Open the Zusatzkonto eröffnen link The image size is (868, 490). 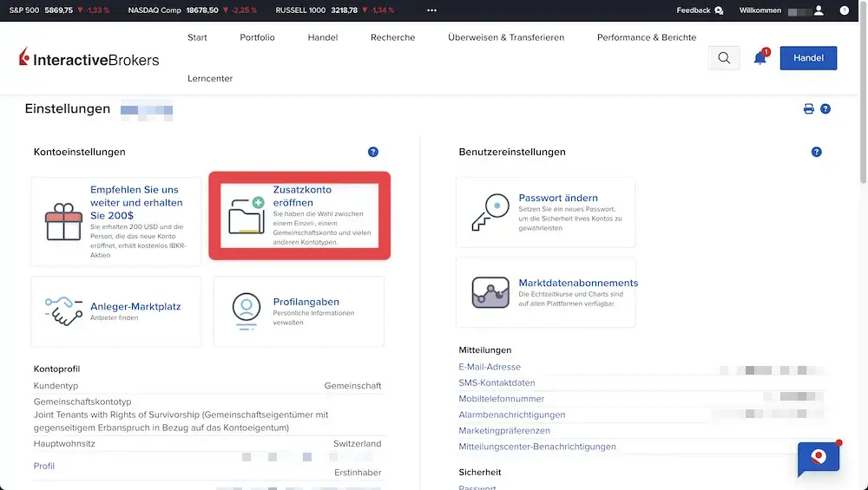point(302,196)
